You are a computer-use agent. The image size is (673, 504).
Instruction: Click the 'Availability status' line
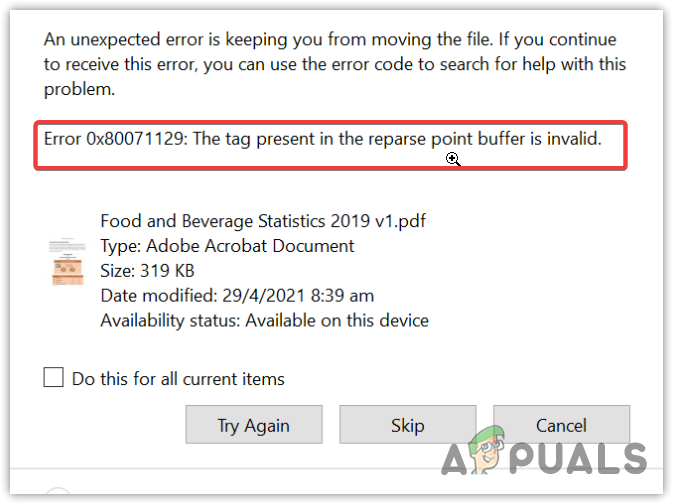(264, 321)
